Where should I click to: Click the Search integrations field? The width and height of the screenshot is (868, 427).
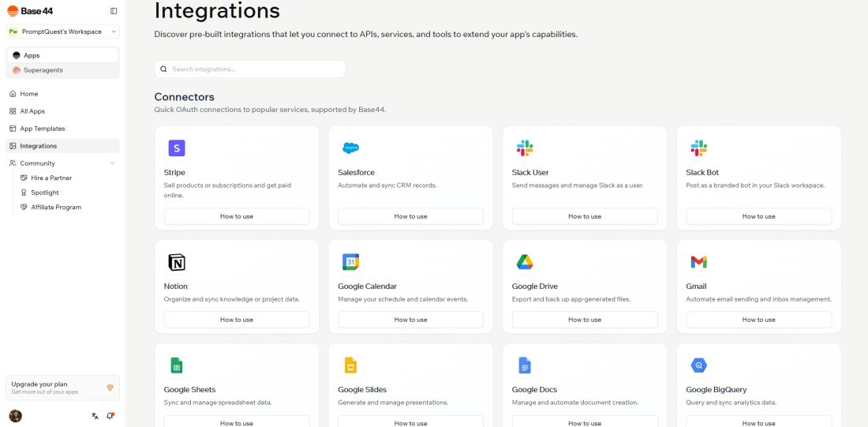pyautogui.click(x=250, y=69)
